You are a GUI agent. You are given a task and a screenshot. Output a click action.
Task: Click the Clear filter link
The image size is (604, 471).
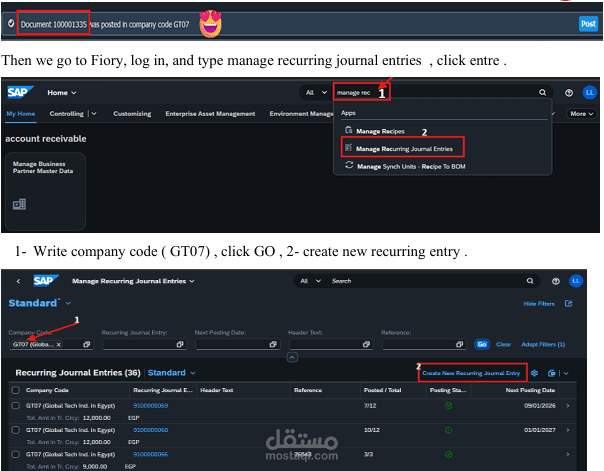point(503,344)
